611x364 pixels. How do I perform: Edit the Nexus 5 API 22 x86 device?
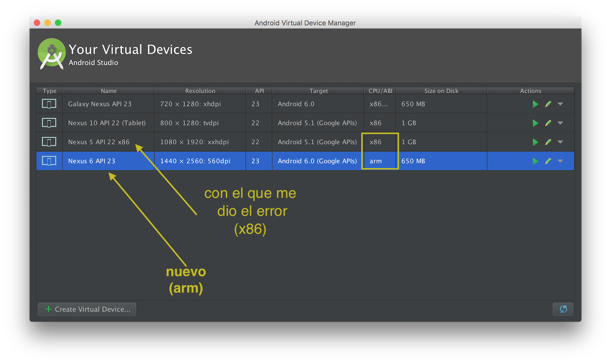tap(548, 142)
